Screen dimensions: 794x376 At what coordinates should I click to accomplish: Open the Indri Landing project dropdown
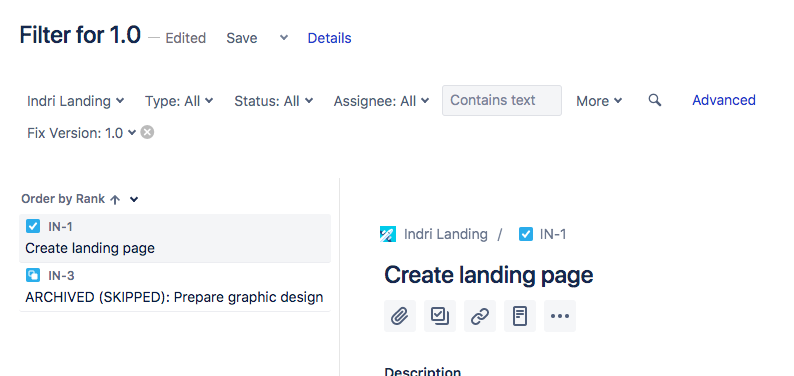tap(75, 101)
